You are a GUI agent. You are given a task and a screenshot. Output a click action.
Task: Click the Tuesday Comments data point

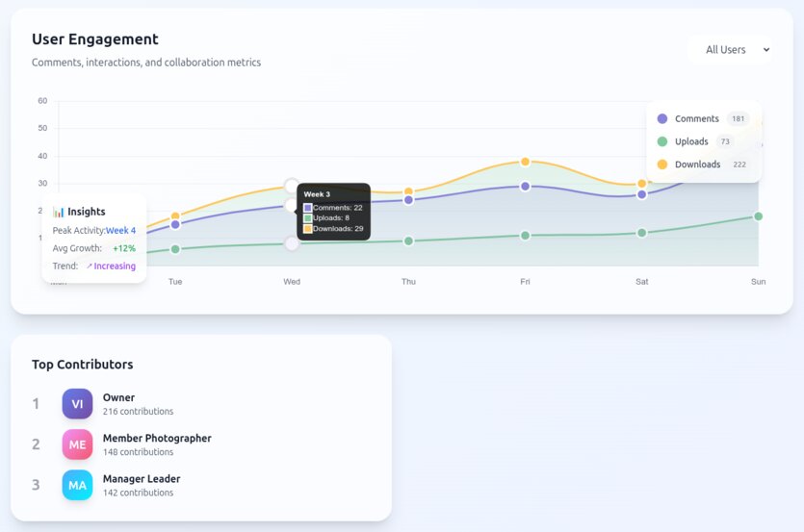(175, 224)
